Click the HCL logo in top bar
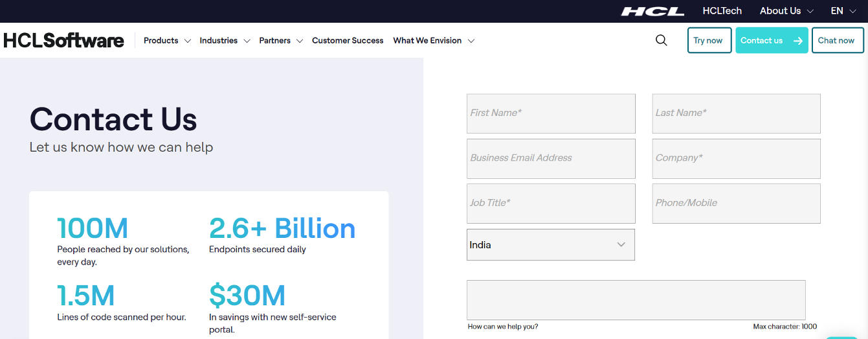Viewport: 868px width, 339px height. 652,11
